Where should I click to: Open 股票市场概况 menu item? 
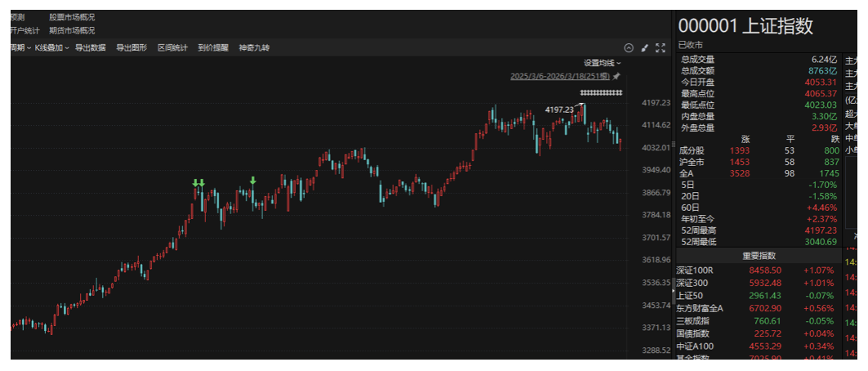coord(72,17)
